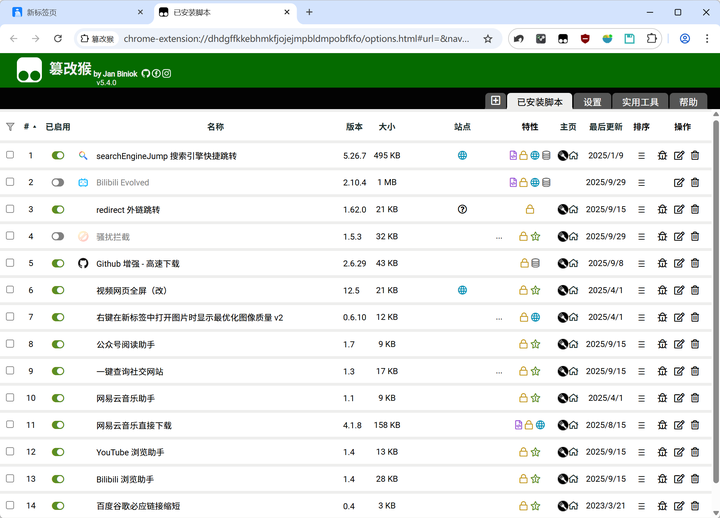The height and width of the screenshot is (518, 720).
Task: Click star feature icon in 骚扰拦截 row
Action: (535, 236)
